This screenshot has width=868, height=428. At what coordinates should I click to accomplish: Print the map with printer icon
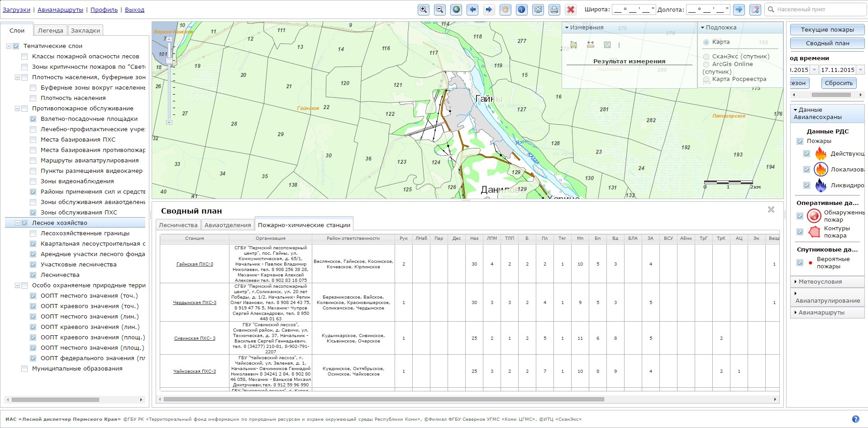point(554,10)
